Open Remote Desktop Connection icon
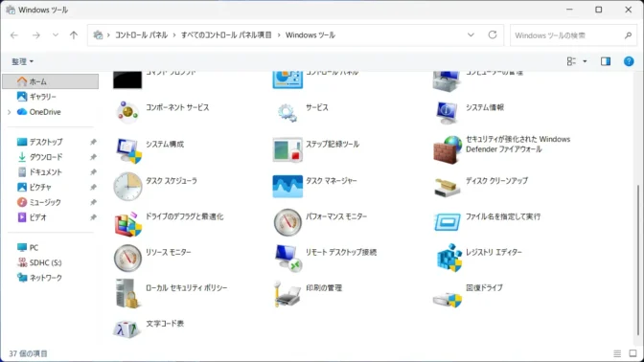The image size is (644, 362). [x=288, y=259]
